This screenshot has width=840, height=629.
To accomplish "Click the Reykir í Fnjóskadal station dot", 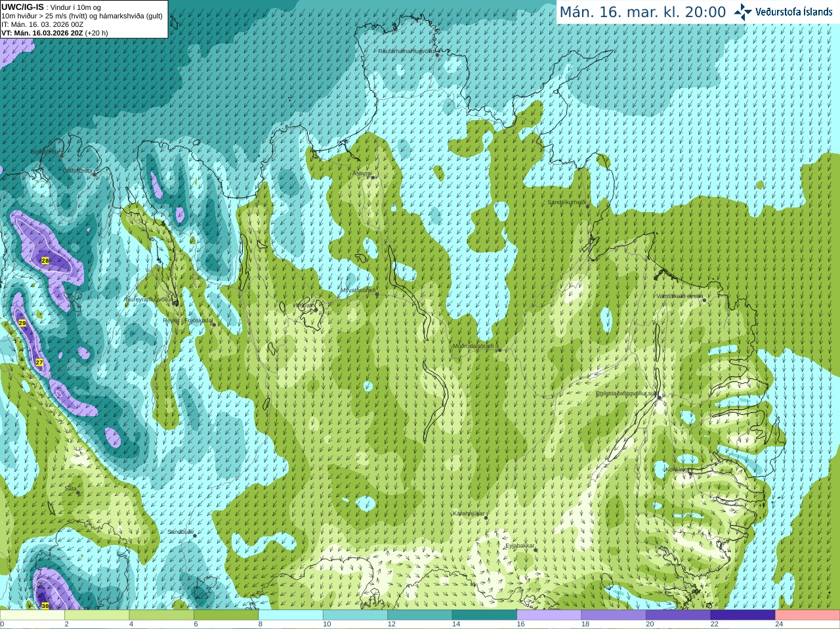I will 214,324.
